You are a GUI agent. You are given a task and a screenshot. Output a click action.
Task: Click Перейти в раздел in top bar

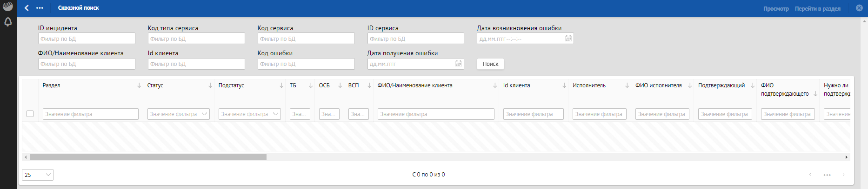tap(817, 9)
